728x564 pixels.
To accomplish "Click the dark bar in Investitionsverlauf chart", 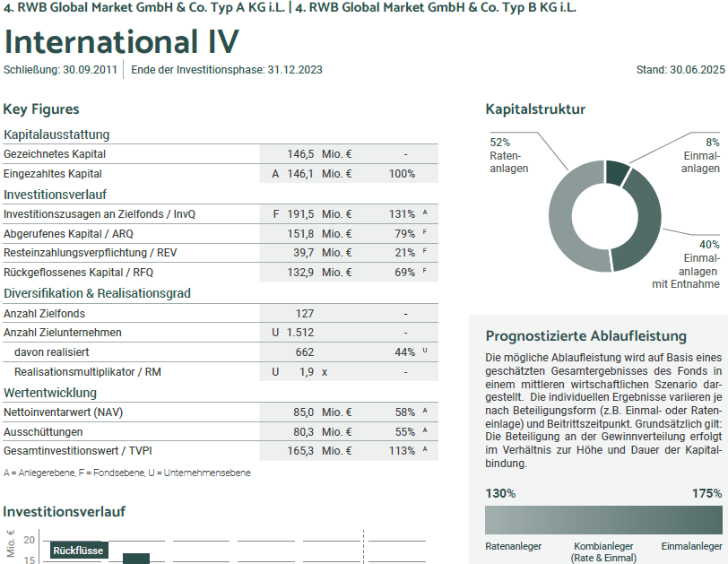I will click(136, 559).
